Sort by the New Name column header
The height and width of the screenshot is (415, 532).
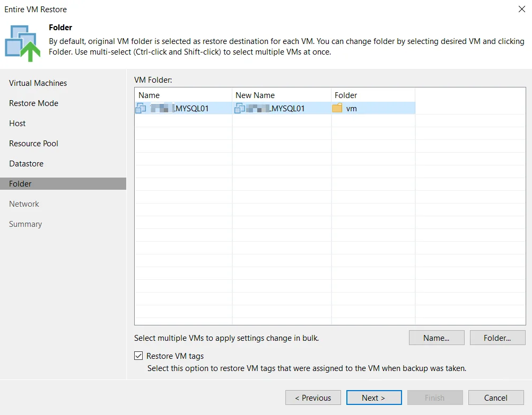click(x=282, y=95)
